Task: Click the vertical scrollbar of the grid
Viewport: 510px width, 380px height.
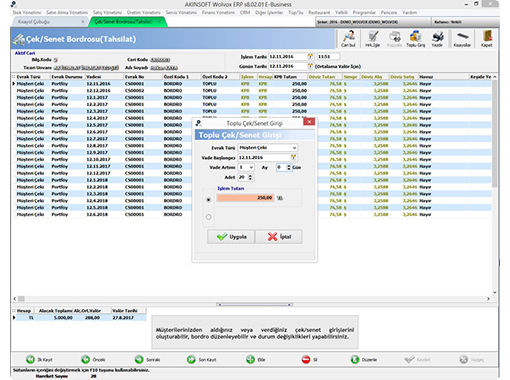Action: [494, 133]
